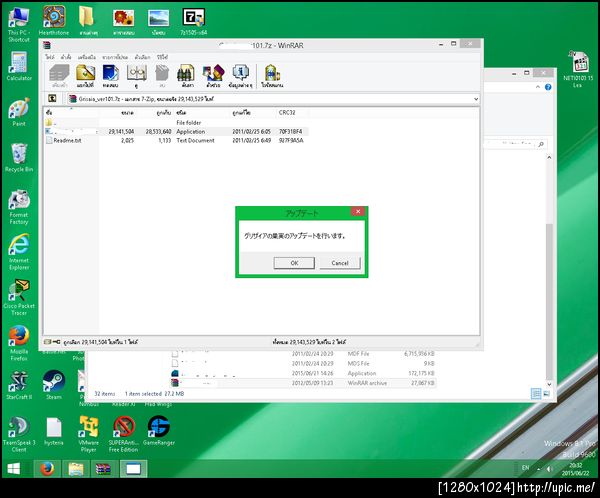The image size is (600, 498).
Task: Open Cisco Packet Tracer desktop shortcut
Action: tap(19, 297)
